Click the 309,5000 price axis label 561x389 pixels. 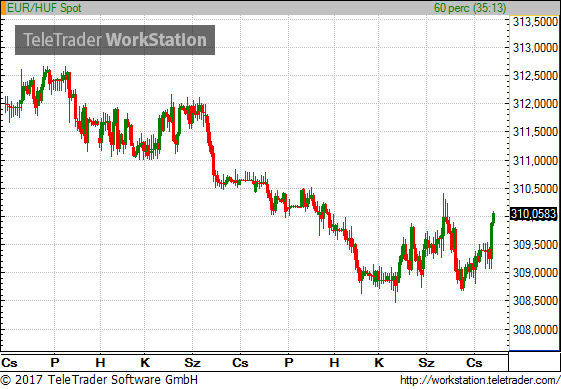pyautogui.click(x=535, y=245)
